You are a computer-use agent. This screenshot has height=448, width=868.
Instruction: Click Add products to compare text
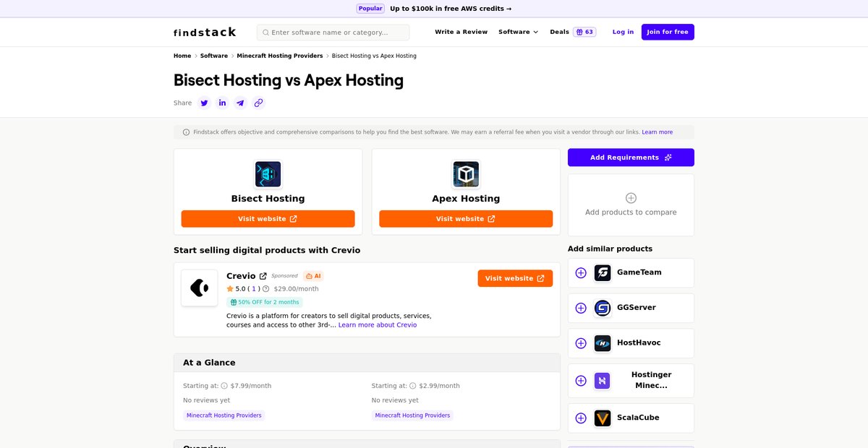point(631,212)
